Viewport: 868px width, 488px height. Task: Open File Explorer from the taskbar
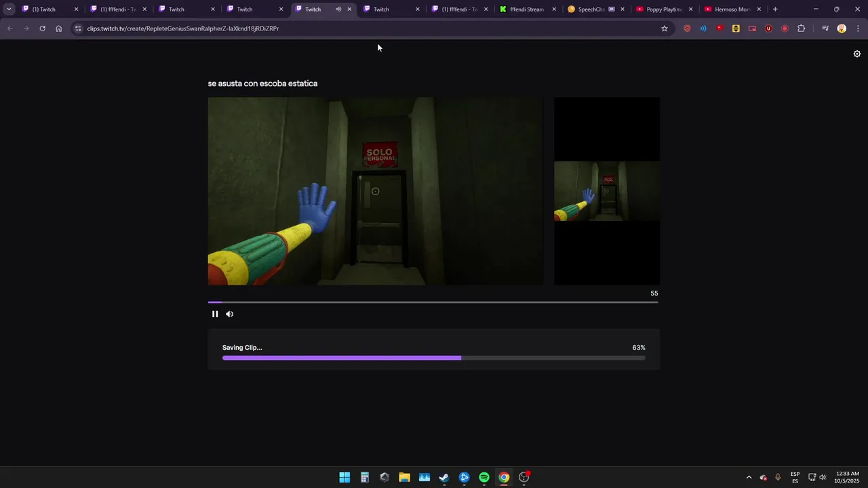[405, 477]
